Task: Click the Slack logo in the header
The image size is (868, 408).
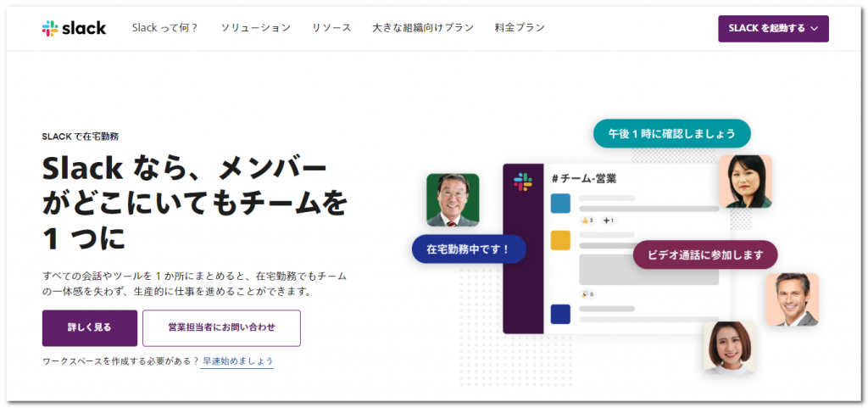Action: coord(74,28)
